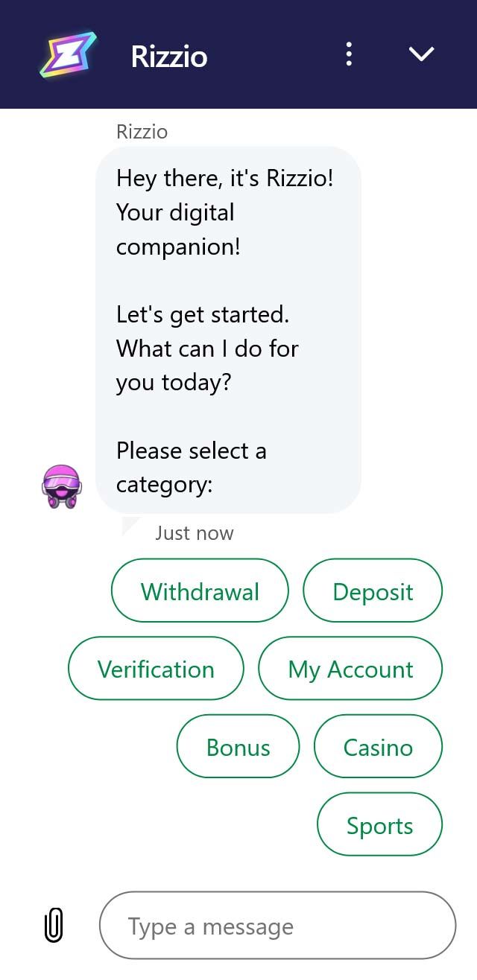Click the 'Hey there, it's Rizzio!' greeting text
This screenshot has height=980, width=477.
224,179
